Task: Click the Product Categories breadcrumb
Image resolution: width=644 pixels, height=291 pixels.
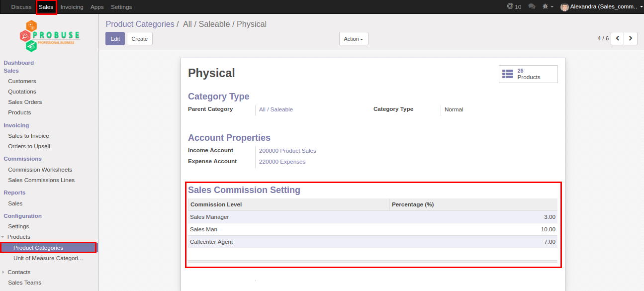Action: pyautogui.click(x=140, y=24)
